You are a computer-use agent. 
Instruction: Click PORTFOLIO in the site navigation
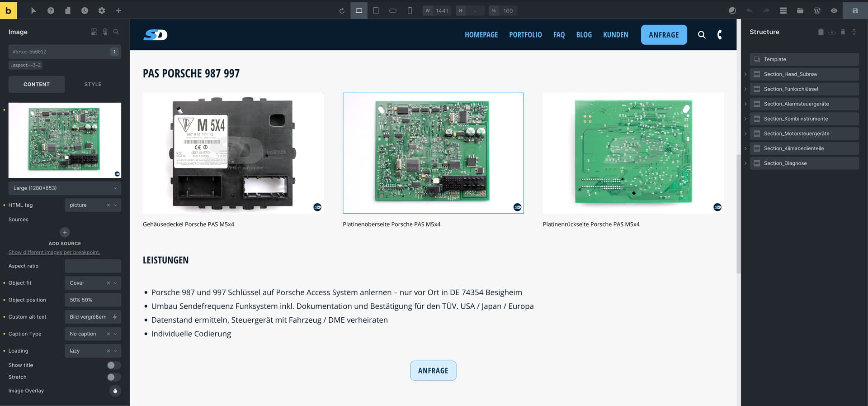click(x=525, y=35)
